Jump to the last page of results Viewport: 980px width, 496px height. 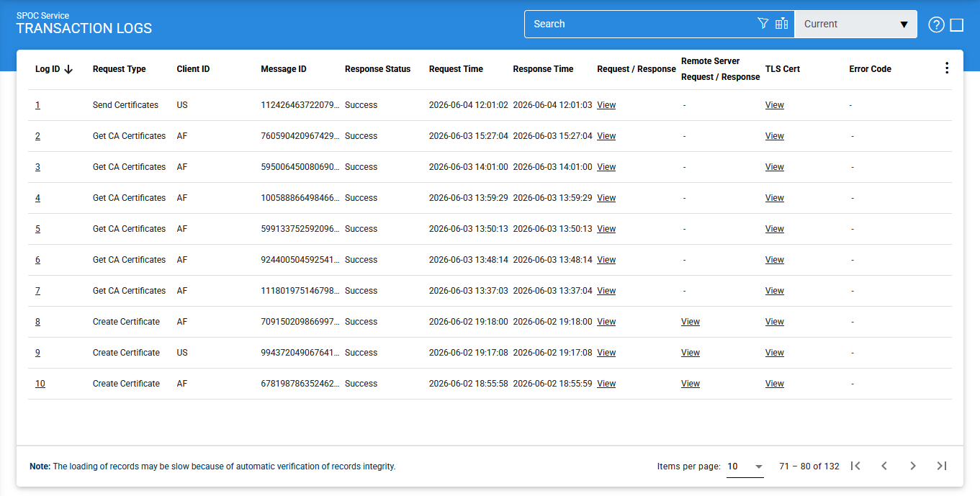pos(941,466)
